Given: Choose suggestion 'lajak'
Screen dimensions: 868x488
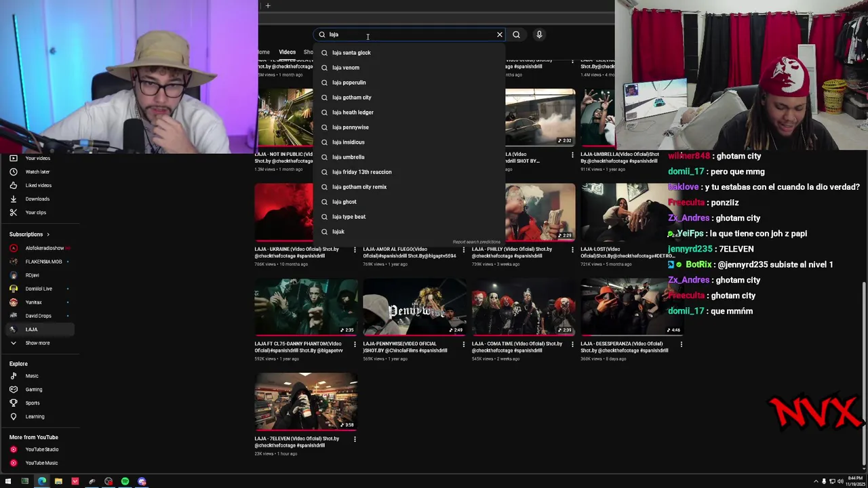Looking at the screenshot, I should pos(410,232).
